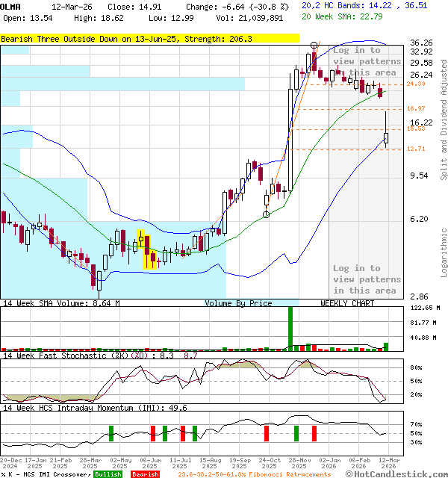
Task: Click the circle marker at the October 2025 low
Action: (267, 214)
